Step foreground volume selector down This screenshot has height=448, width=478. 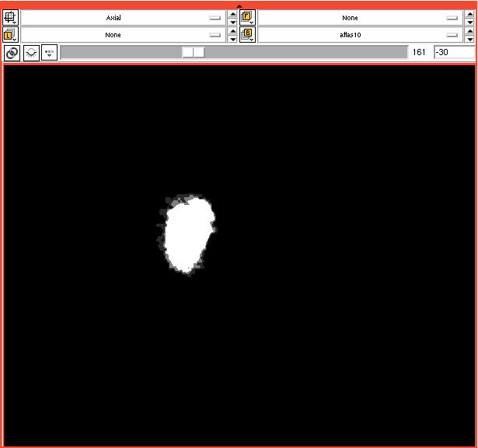click(470, 22)
